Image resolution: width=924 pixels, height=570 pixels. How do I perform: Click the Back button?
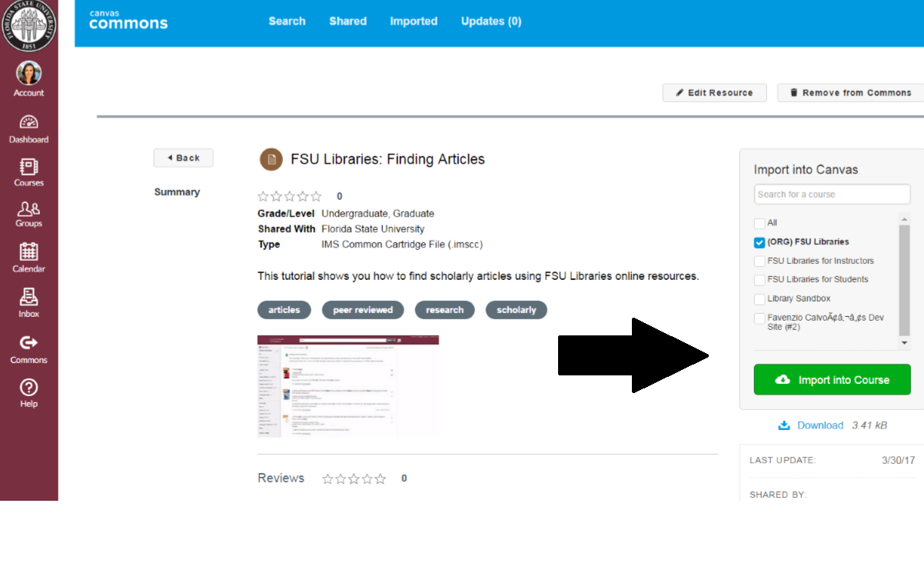(x=183, y=158)
